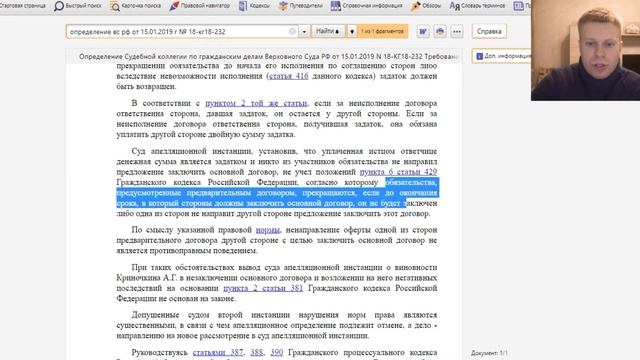The image size is (640, 360).
Task: Open link пункта 2 статьи 381
Action: tap(263, 288)
